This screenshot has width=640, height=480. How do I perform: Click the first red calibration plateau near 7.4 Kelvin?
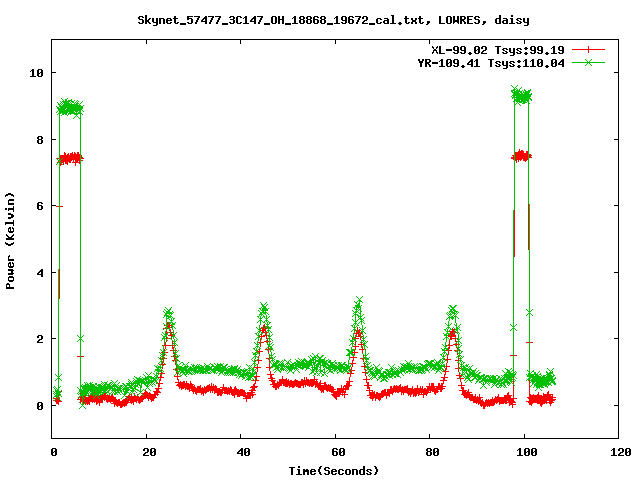(70, 158)
